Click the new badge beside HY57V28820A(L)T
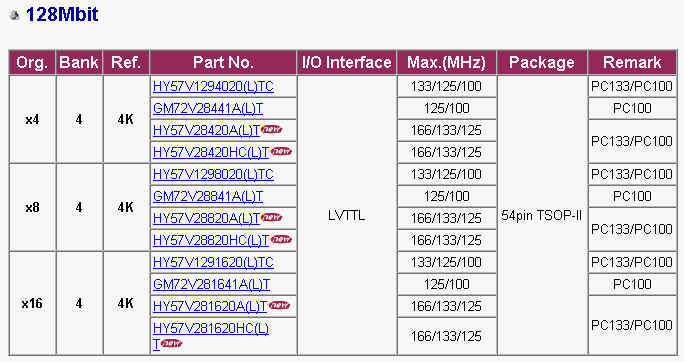The width and height of the screenshot is (684, 362). (271, 217)
